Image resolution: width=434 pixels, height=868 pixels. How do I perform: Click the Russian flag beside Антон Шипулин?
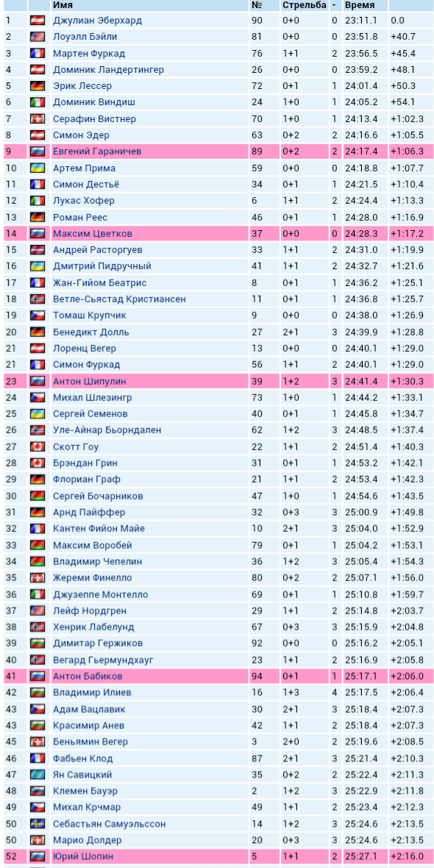pyautogui.click(x=38, y=382)
